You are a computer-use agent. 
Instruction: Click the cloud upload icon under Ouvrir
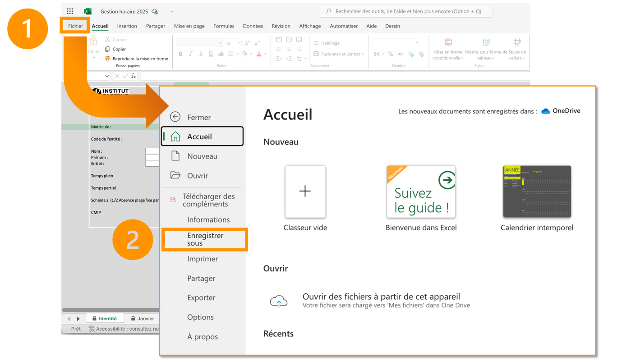tap(278, 301)
